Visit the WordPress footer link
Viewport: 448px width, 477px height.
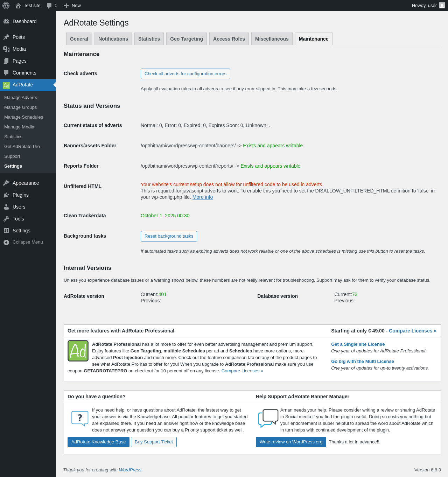(x=130, y=470)
